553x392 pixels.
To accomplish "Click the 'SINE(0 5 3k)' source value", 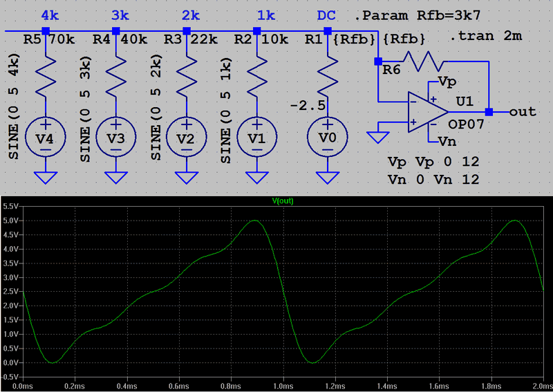I will click(x=84, y=109).
